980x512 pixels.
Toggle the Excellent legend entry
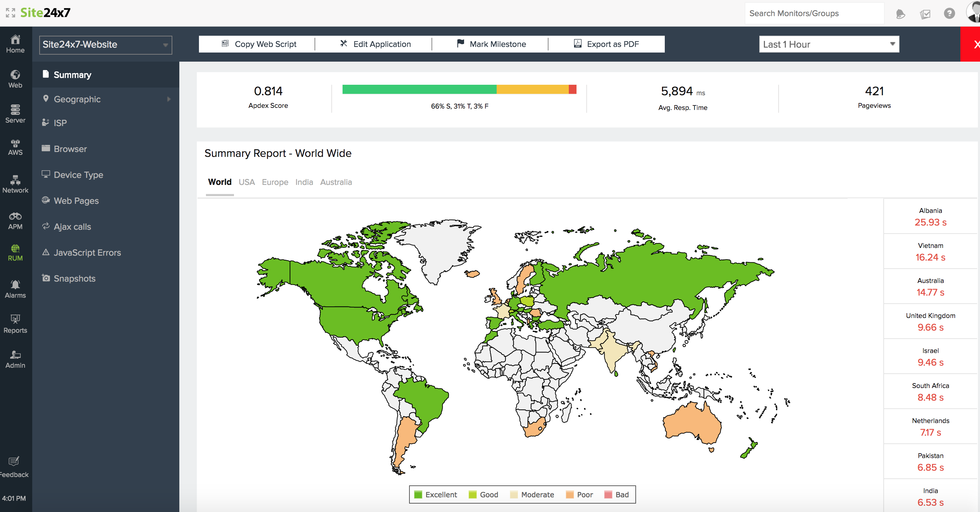[435, 494]
